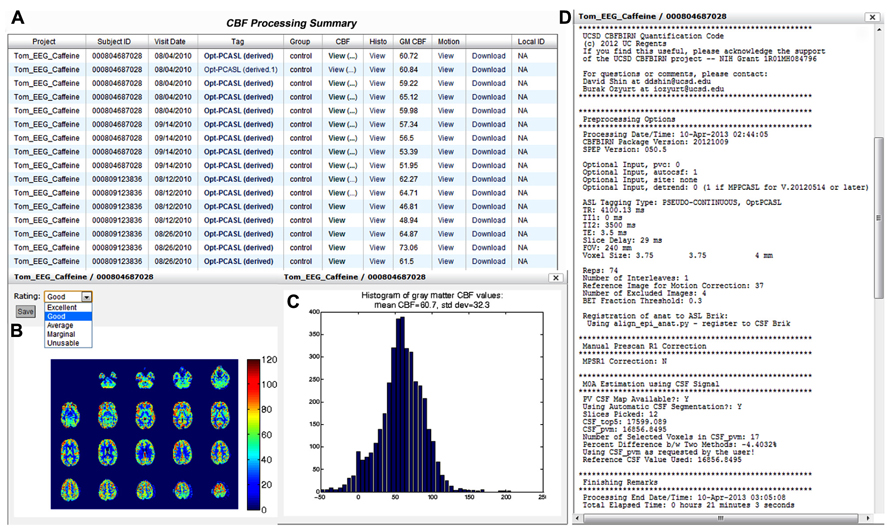
Task: Click left arrow of log horizontal scrollbar
Action: [x=578, y=518]
